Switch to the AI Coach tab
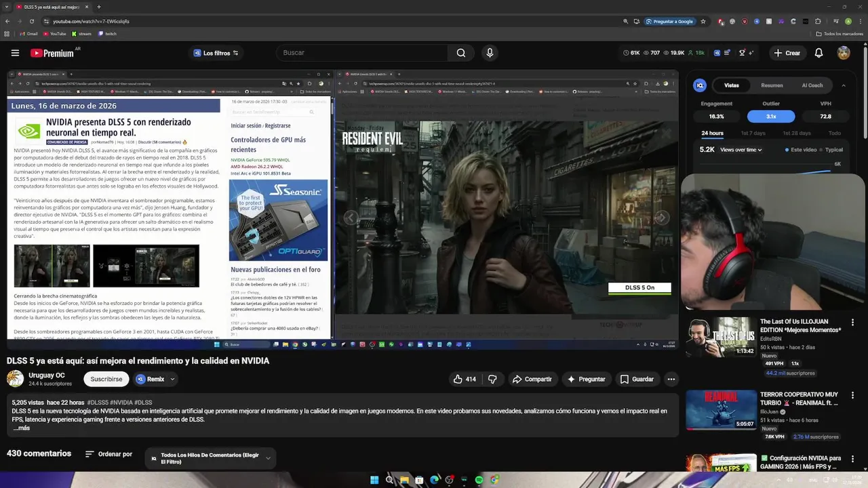868x488 pixels. pyautogui.click(x=812, y=85)
